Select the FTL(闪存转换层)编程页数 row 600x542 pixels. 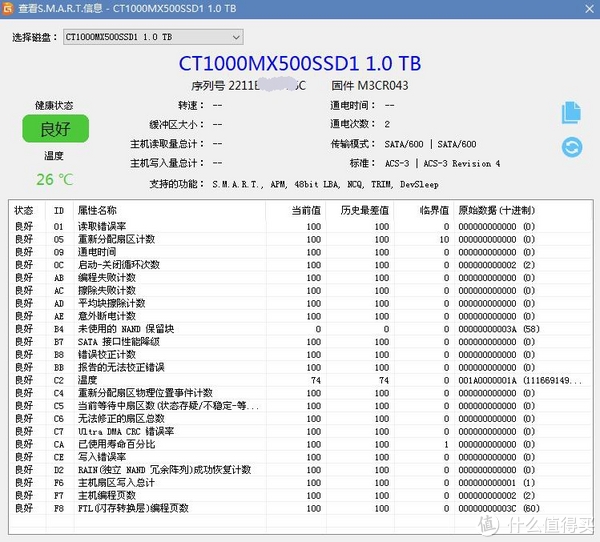pyautogui.click(x=300, y=509)
